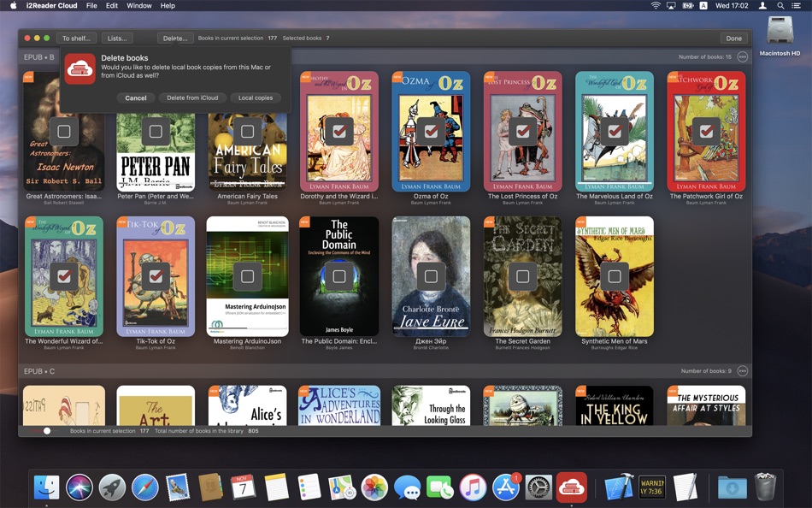
Task: Uncheck The Wonderful Wizard of Oz
Action: click(x=64, y=276)
